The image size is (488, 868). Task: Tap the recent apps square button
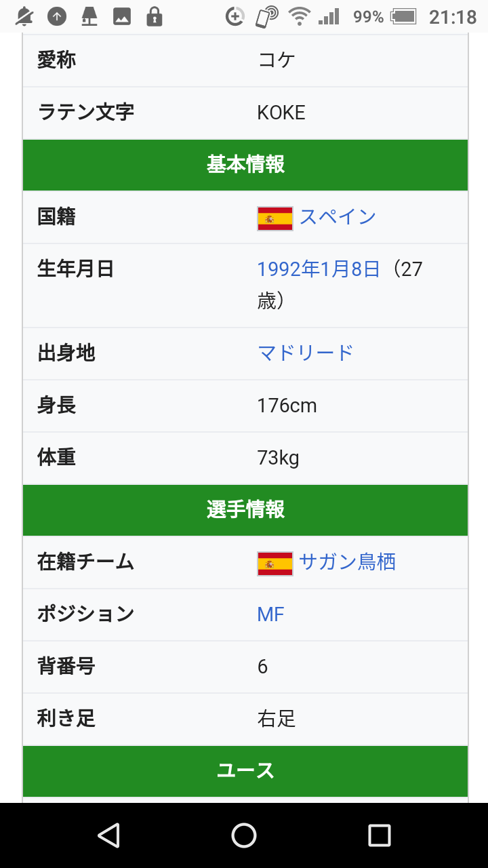[x=380, y=835]
